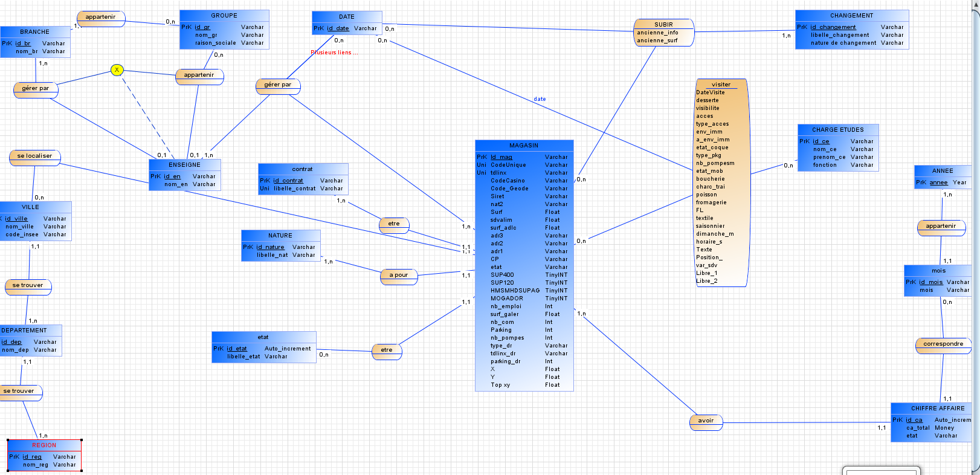Image resolution: width=980 pixels, height=475 pixels.
Task: Select the se localiser association
Action: (x=34, y=157)
